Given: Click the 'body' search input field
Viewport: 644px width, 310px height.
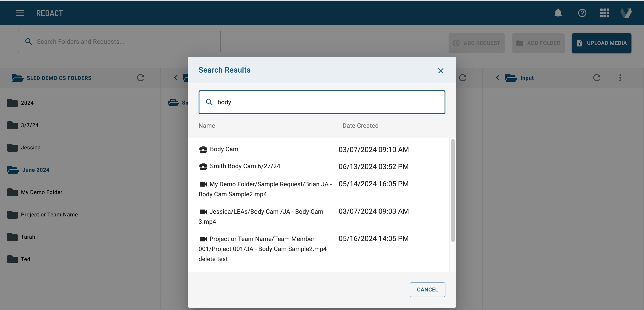Looking at the screenshot, I should tap(325, 102).
